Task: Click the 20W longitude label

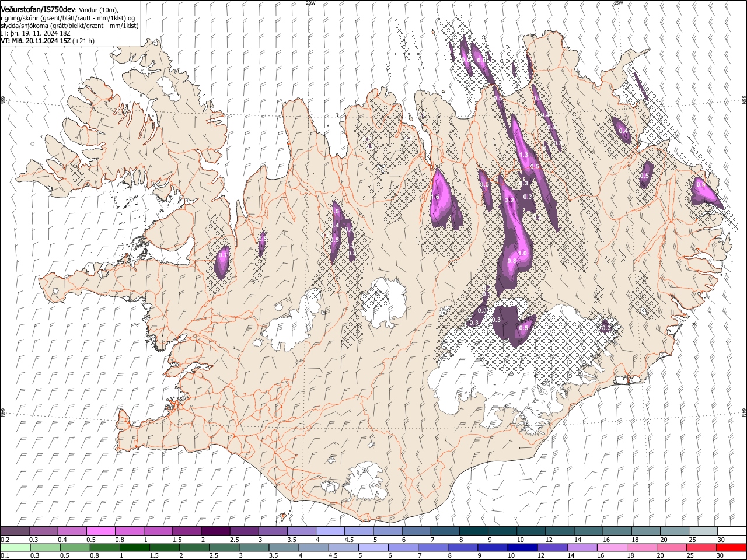Action: pyautogui.click(x=310, y=3)
